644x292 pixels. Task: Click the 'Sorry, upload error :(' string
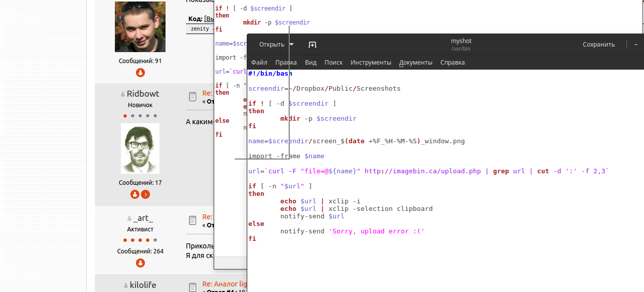377,231
